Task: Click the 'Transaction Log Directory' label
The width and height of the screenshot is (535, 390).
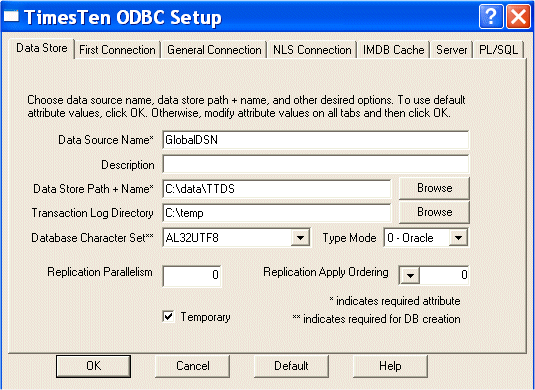Action: 92,213
